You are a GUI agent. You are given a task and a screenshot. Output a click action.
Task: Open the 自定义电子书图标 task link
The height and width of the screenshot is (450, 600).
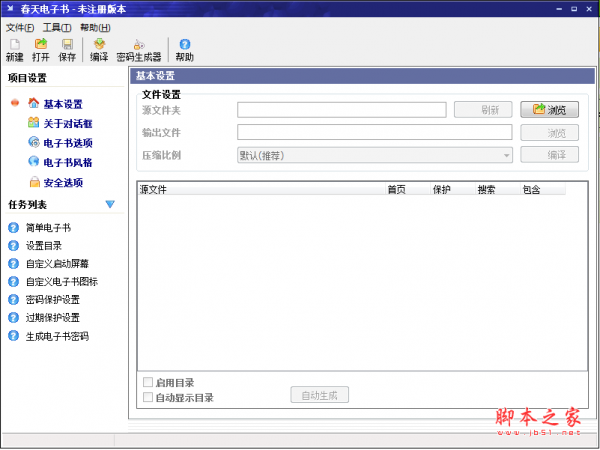click(x=62, y=282)
